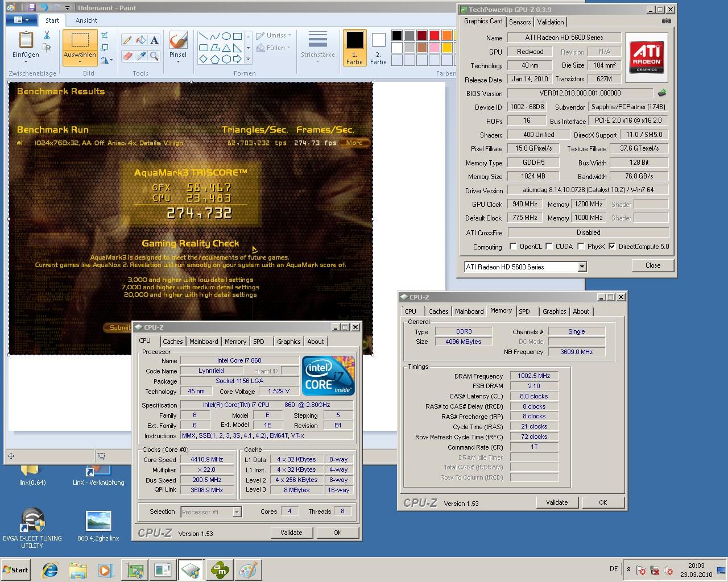Select the Pencil tool in Paint
The height and width of the screenshot is (582, 728).
(x=127, y=40)
